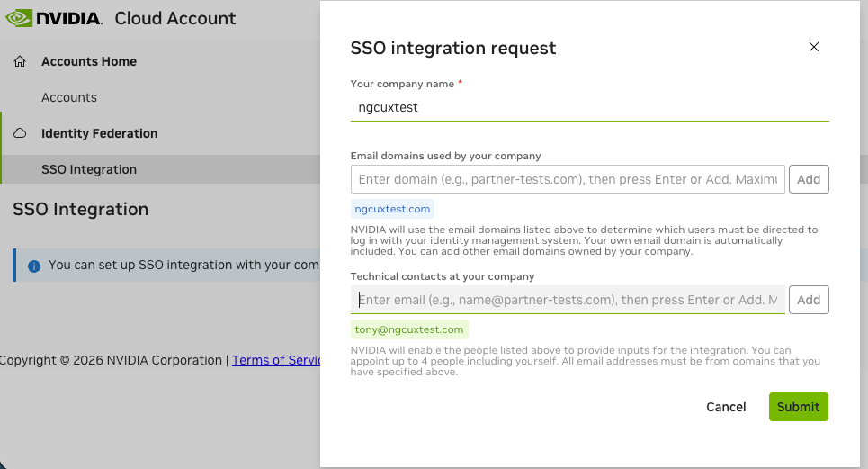Click the NVIDIA logo icon
The height and width of the screenshot is (469, 868).
[19, 18]
